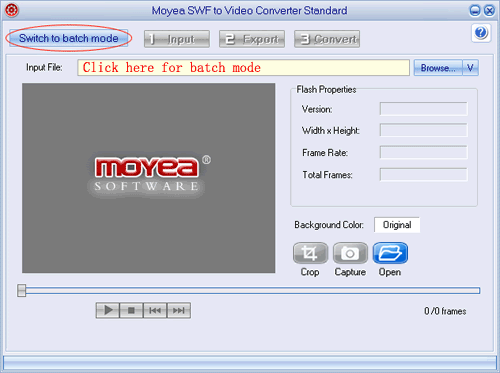
Task: Play the Flash preview
Action: (108, 310)
